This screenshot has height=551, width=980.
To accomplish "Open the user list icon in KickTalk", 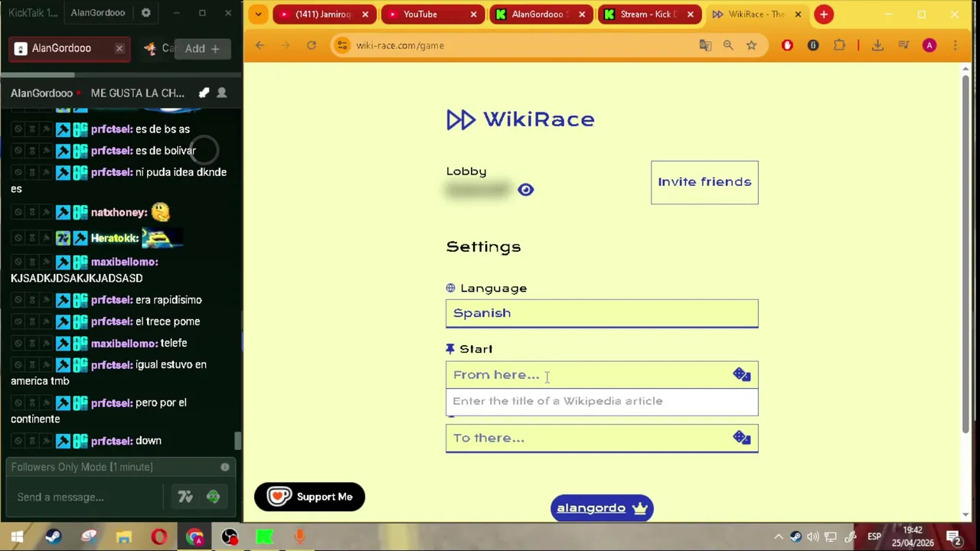I will [222, 93].
